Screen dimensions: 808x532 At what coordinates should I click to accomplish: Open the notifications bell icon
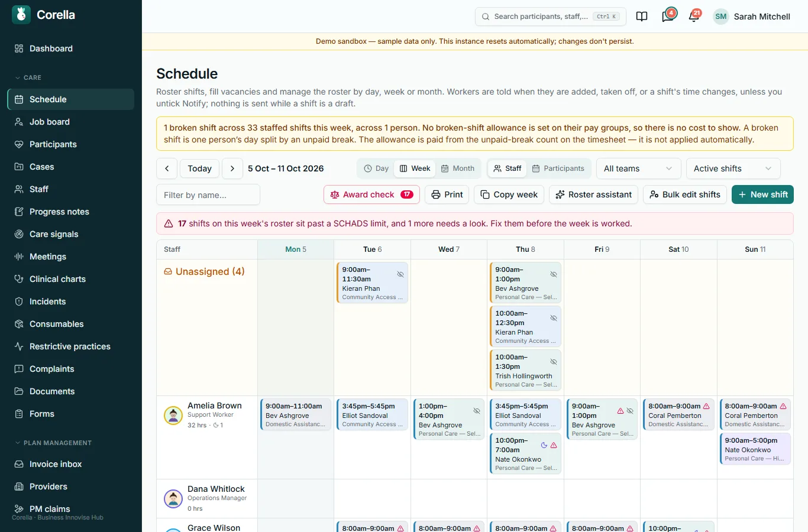click(x=694, y=17)
